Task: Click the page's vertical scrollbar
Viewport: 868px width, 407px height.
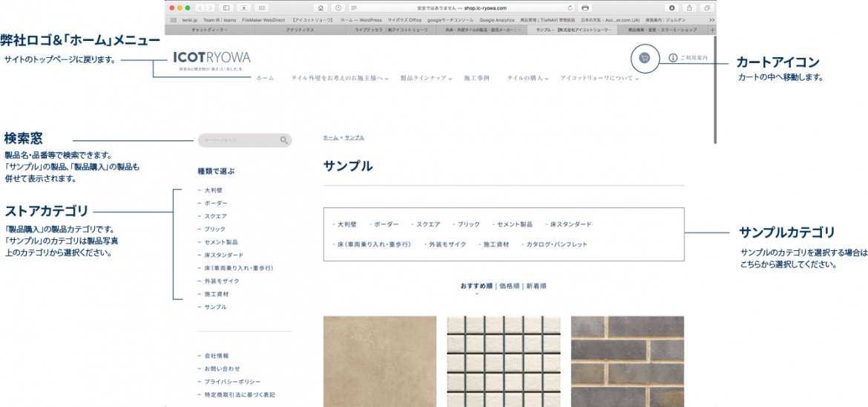Action: [x=715, y=90]
